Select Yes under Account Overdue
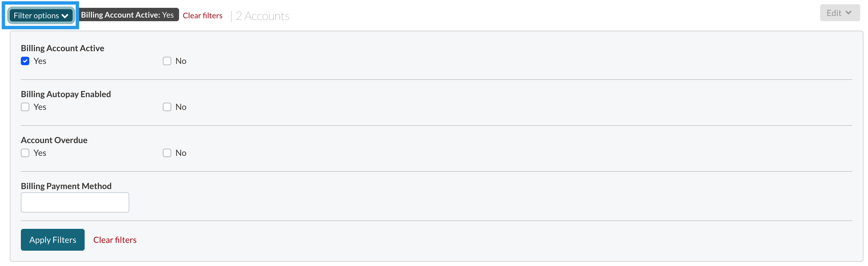This screenshot has height=266, width=868. (x=25, y=153)
